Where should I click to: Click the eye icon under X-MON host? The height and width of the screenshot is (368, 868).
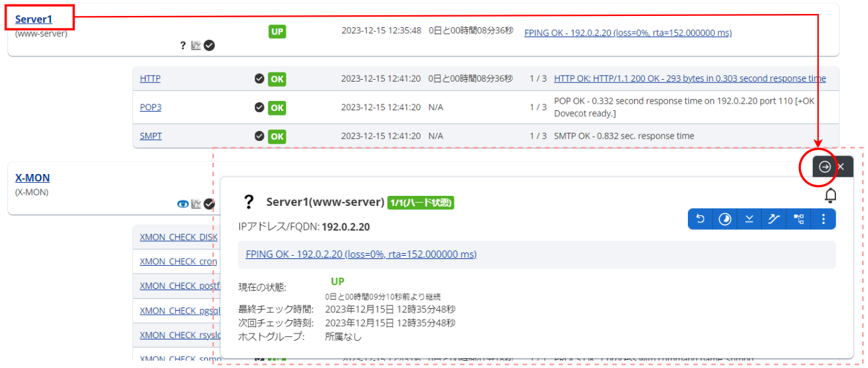tap(183, 204)
